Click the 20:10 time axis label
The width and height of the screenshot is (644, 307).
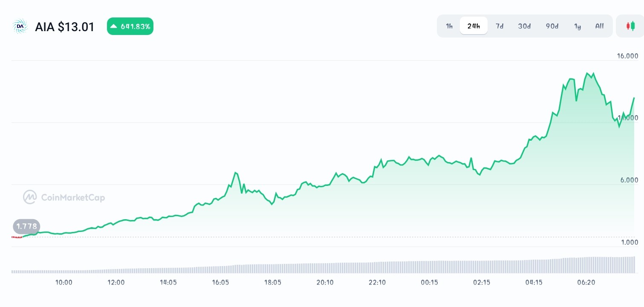point(325,282)
